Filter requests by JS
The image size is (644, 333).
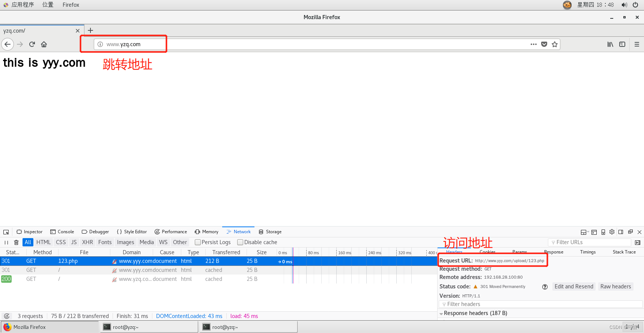click(x=74, y=242)
